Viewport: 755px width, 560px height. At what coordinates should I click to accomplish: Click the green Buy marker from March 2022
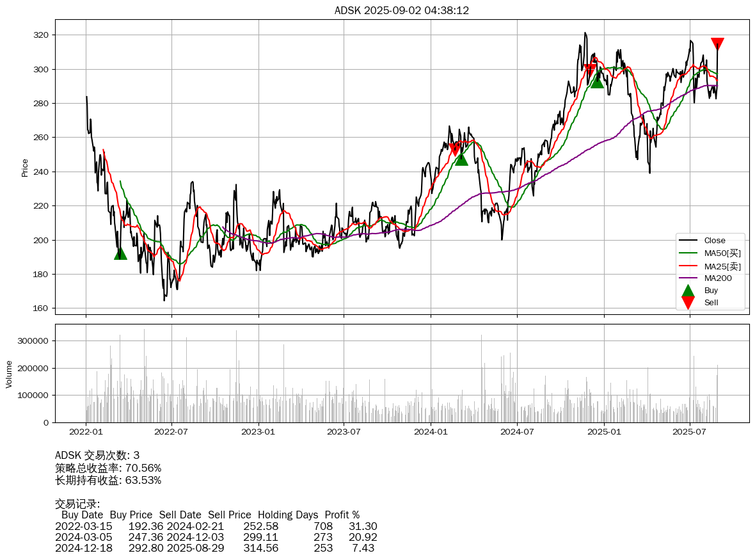[120, 253]
